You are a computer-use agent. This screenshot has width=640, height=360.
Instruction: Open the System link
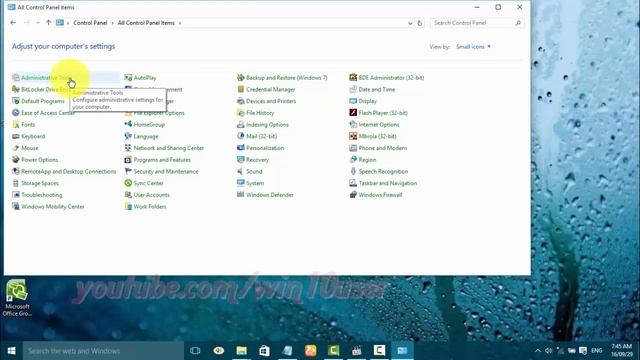pos(255,183)
